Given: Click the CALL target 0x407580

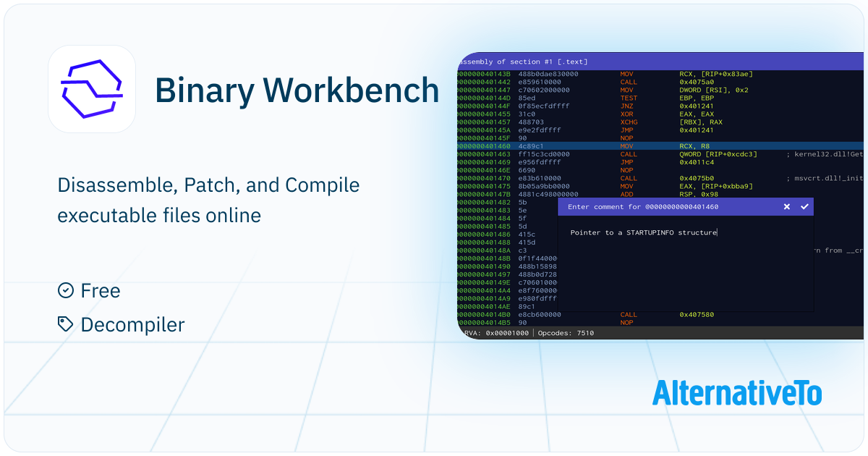Looking at the screenshot, I should [x=696, y=314].
